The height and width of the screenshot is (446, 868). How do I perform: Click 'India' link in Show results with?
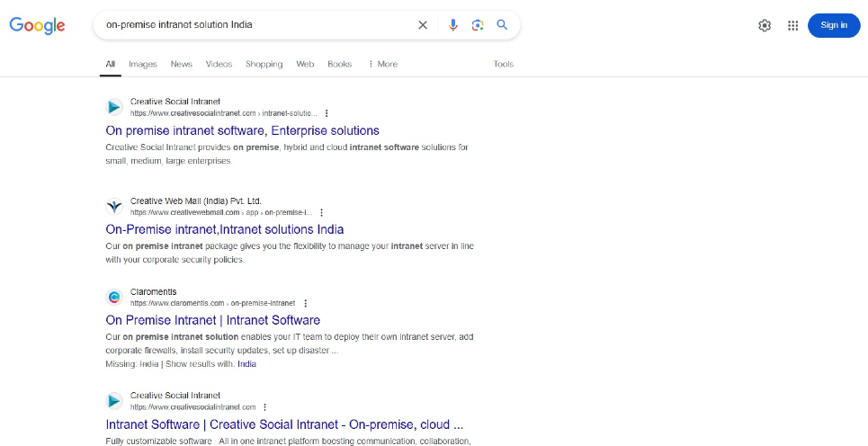(246, 364)
